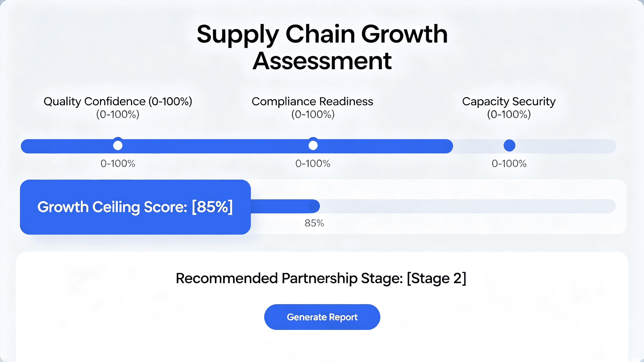The height and width of the screenshot is (362, 644).
Task: Click the range label below Quality slider
Action: click(118, 164)
